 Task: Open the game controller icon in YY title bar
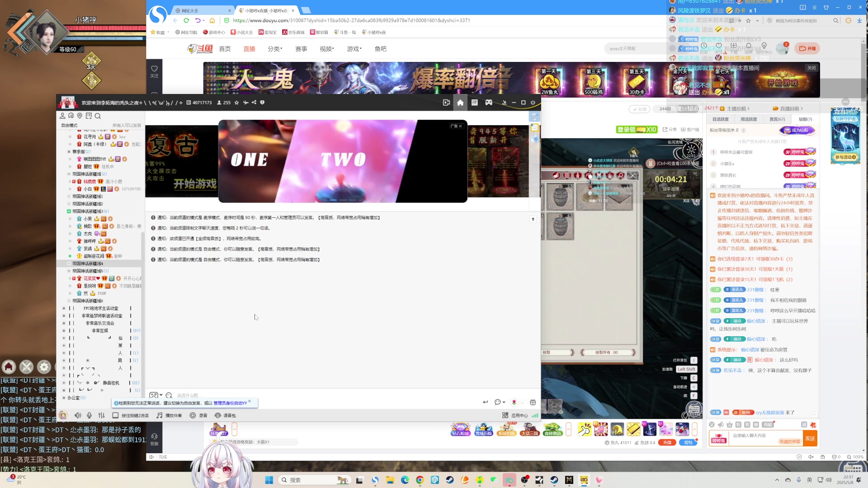(x=489, y=103)
